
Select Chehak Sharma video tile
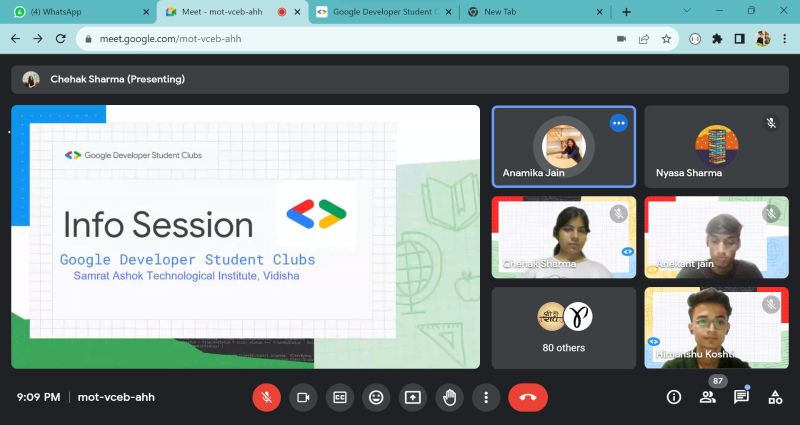pos(564,237)
